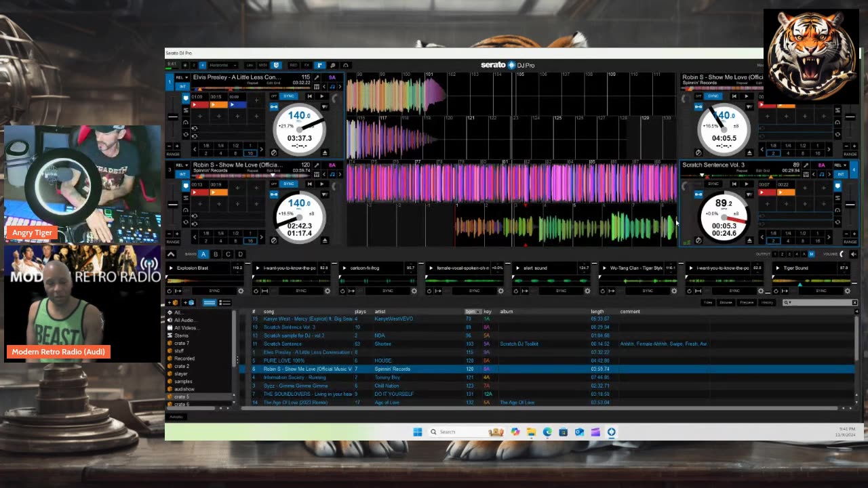
Task: Open headphone cue icon in top toolbar
Action: coord(345,65)
